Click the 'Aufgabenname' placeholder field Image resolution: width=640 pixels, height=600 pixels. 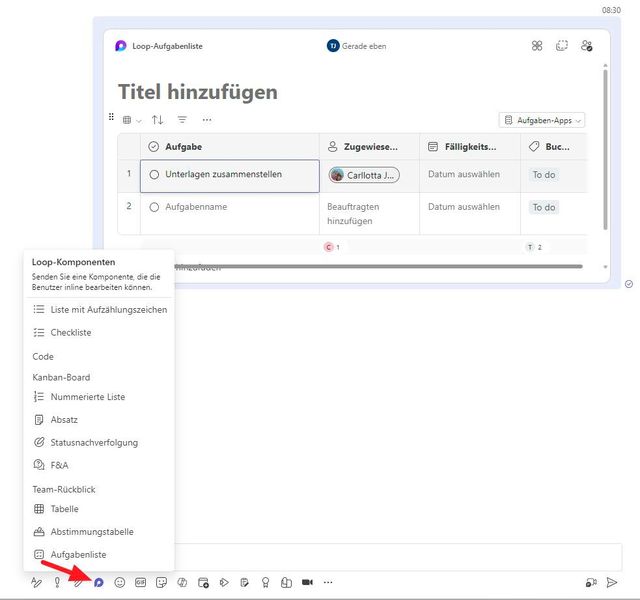point(196,207)
